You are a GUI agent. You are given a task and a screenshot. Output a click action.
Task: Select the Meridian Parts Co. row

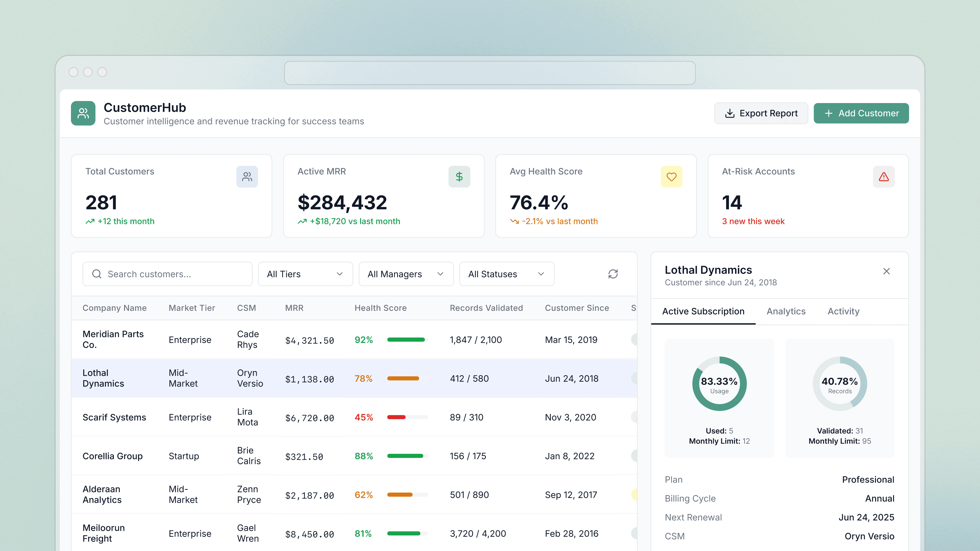pos(354,340)
